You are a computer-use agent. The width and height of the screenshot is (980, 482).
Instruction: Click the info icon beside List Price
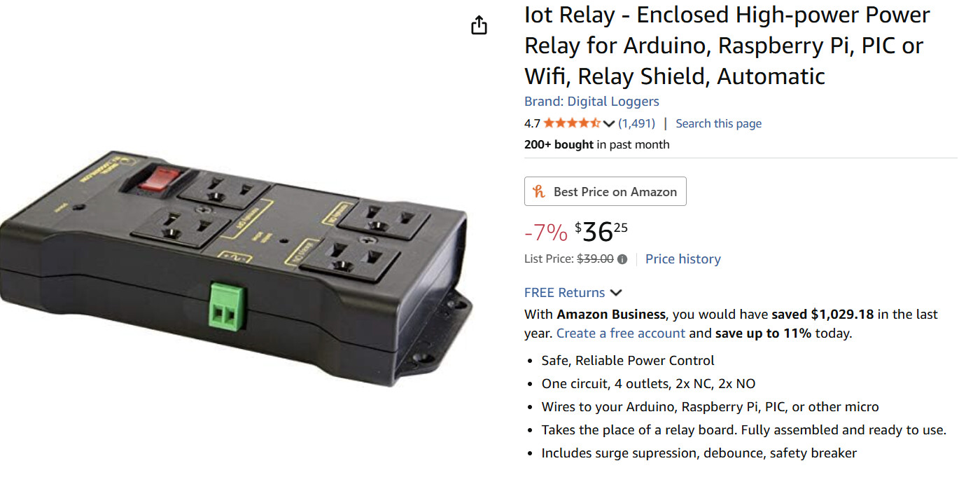622,259
